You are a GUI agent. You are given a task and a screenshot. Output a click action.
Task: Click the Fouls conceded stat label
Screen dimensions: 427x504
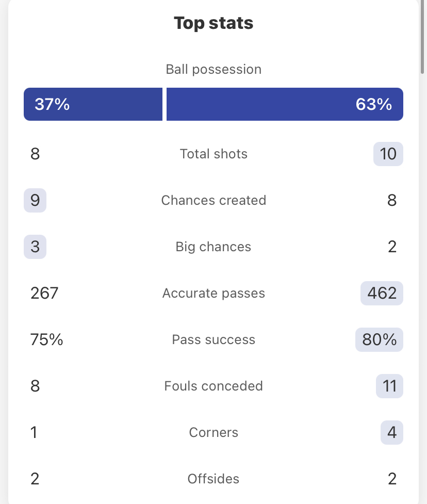pos(213,386)
